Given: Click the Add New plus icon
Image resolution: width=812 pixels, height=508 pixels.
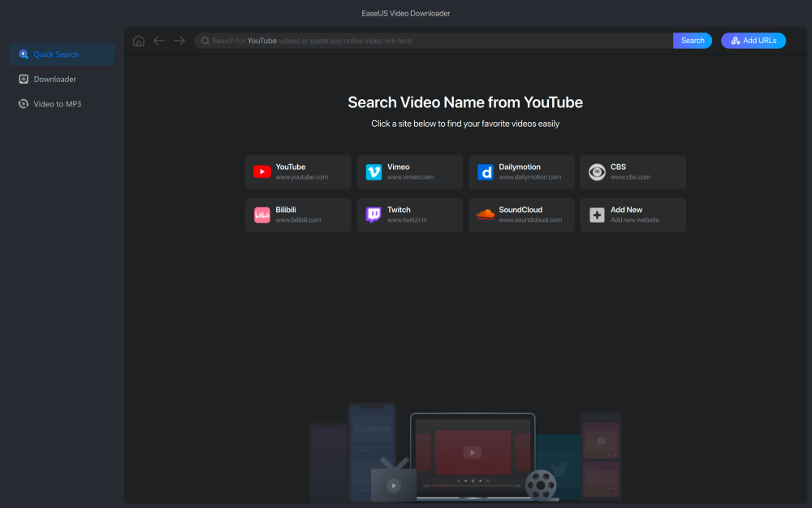Looking at the screenshot, I should (597, 215).
